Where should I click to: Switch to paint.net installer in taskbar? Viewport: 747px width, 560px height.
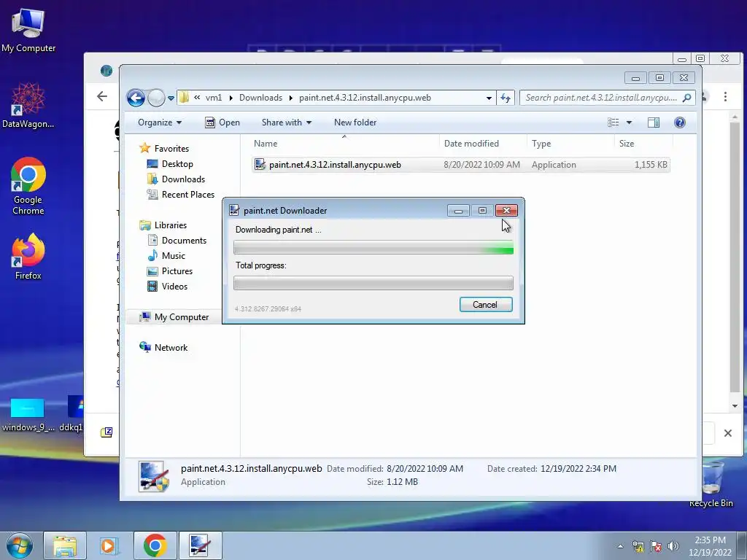click(200, 545)
